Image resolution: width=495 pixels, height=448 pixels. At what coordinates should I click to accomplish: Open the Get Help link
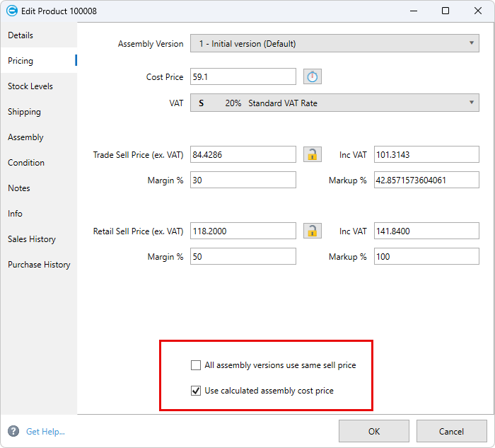coord(45,431)
